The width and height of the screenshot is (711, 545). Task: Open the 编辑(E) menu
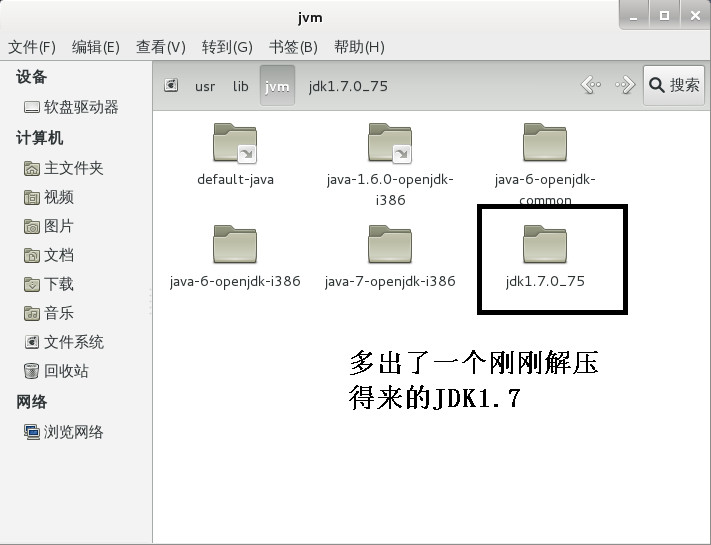tap(96, 47)
